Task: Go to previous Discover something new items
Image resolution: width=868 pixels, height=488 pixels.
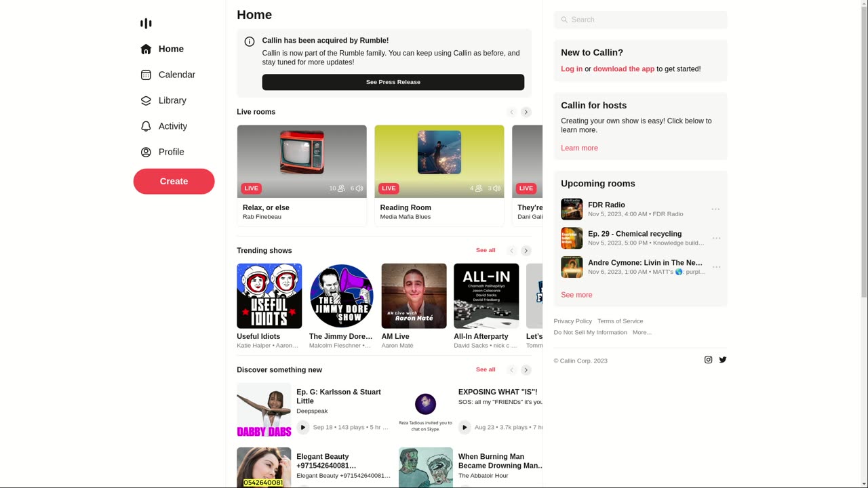Action: [x=512, y=370]
